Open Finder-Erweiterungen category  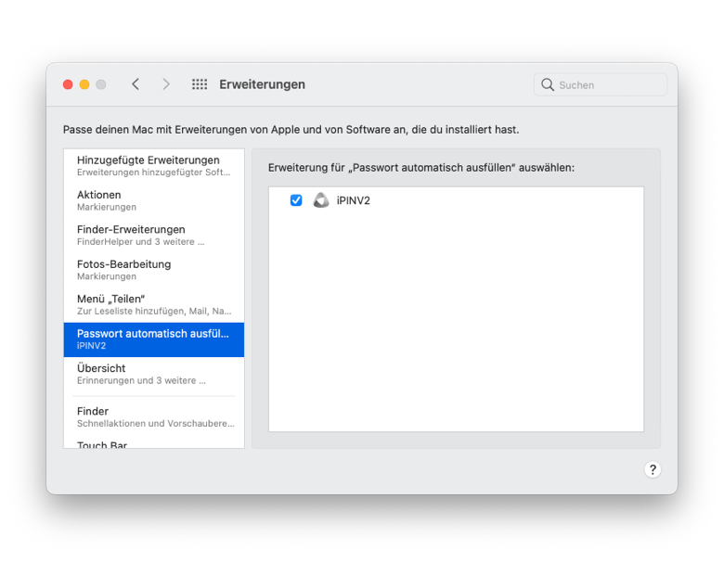pos(154,236)
